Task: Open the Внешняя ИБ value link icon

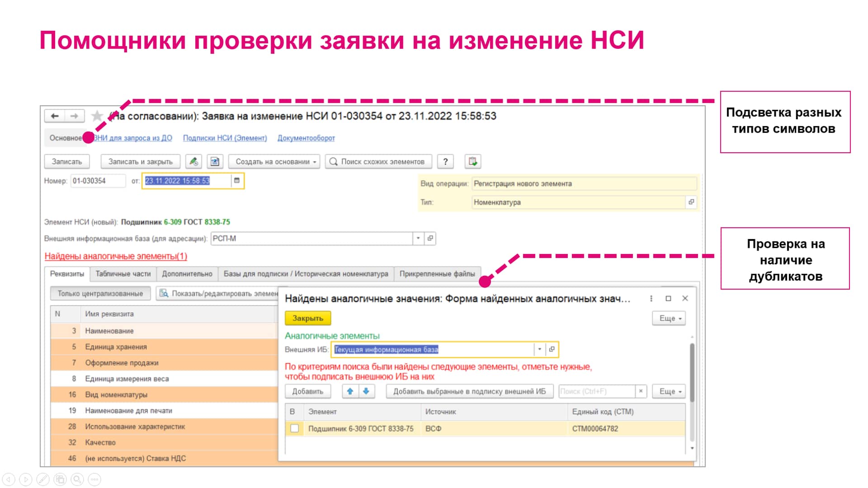Action: (x=552, y=349)
